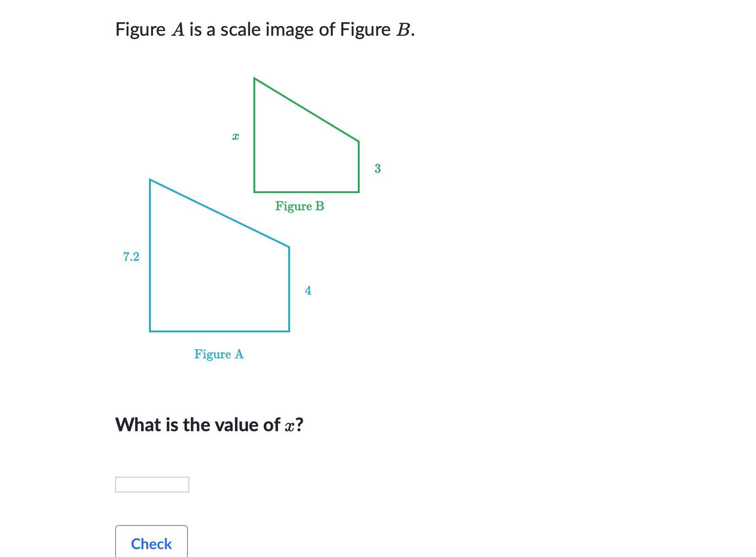Click the slanted top edge of Figure B

pyautogui.click(x=306, y=110)
